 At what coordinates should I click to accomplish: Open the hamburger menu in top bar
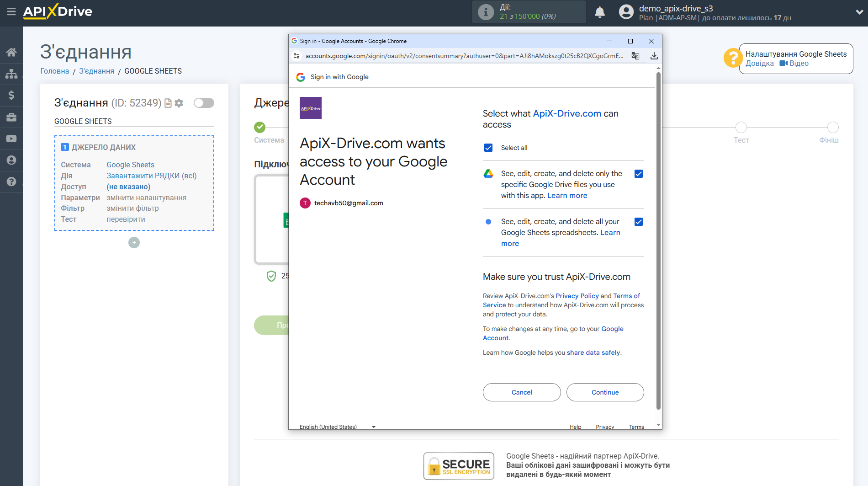tap(11, 12)
